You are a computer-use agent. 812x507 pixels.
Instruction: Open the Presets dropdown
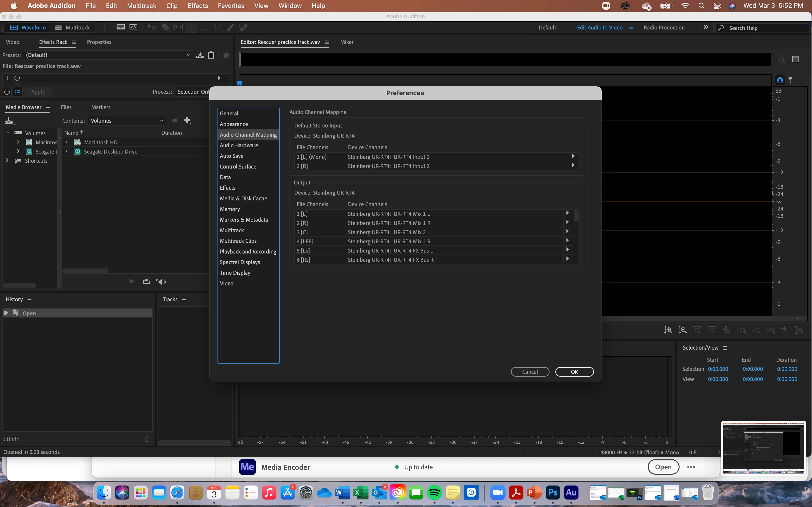[x=107, y=55]
